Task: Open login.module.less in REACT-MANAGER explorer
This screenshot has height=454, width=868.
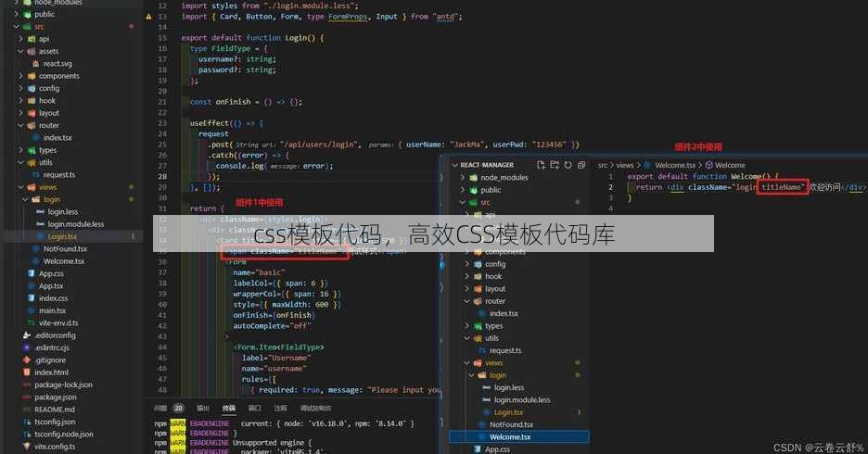Action: click(522, 400)
